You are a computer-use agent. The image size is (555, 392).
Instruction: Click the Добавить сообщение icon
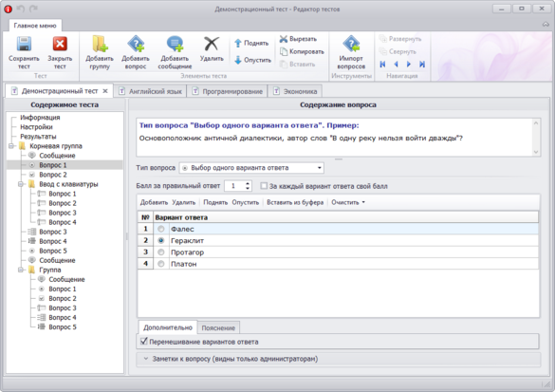point(175,45)
